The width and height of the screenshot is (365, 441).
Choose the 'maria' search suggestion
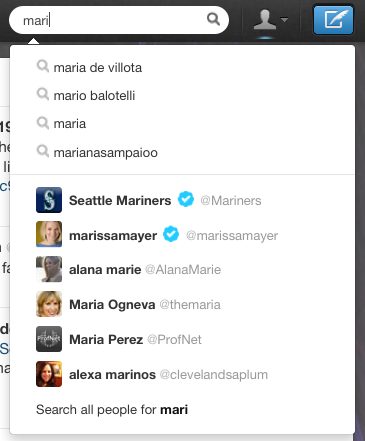point(182,124)
